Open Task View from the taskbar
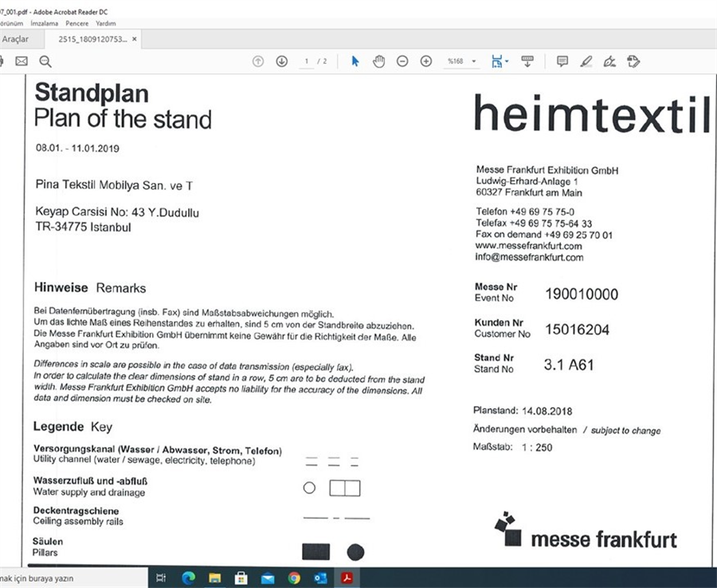Viewport: 717px width, 588px height. pyautogui.click(x=161, y=578)
